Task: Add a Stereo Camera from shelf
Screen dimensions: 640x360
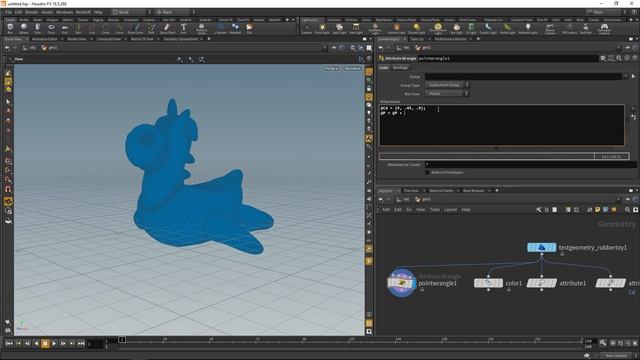Action: pos(550,29)
